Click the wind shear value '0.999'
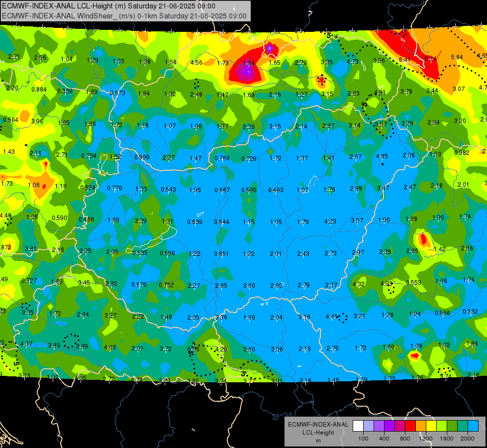The width and height of the screenshot is (487, 448). [x=142, y=157]
